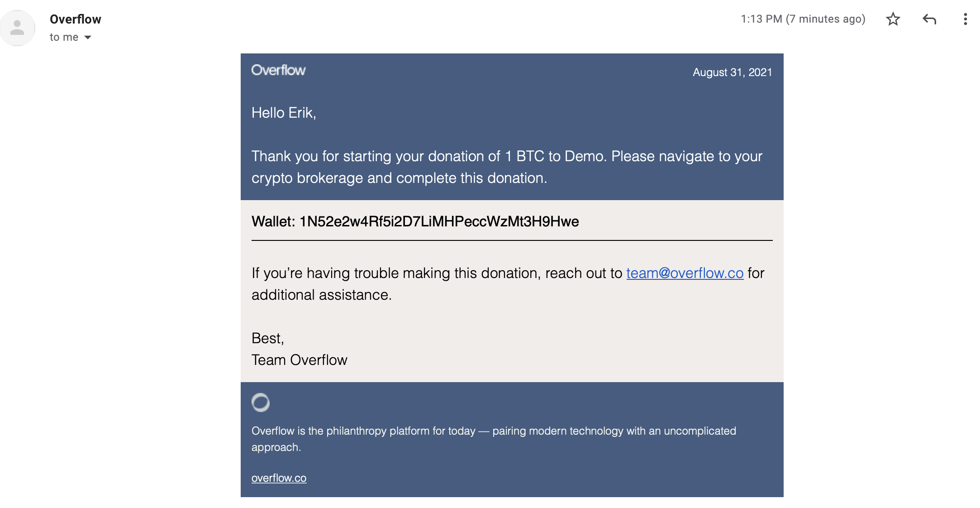Open the three-dot more options menu

[x=965, y=19]
